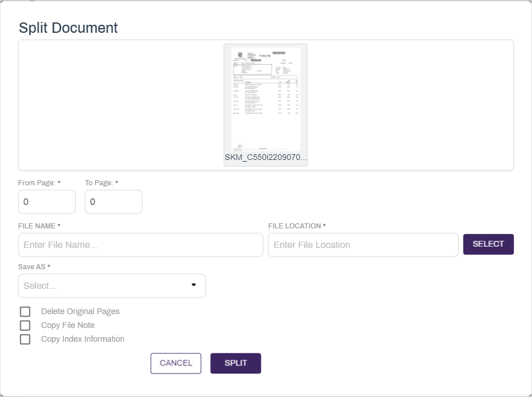Click the From Page input field
Image resolution: width=532 pixels, height=397 pixels.
(x=47, y=202)
